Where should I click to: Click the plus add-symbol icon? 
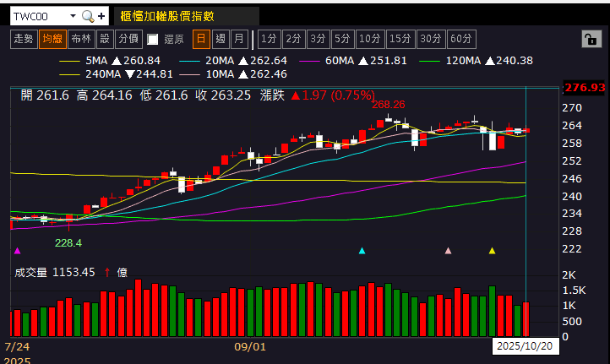coord(101,16)
